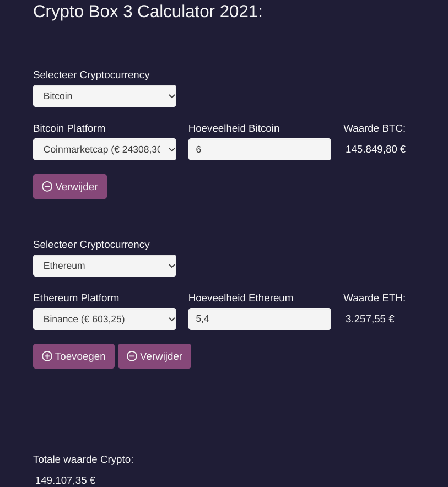
Task: Open the Bitcoin Platform dropdown showing Coinmarketcap
Action: (x=105, y=149)
